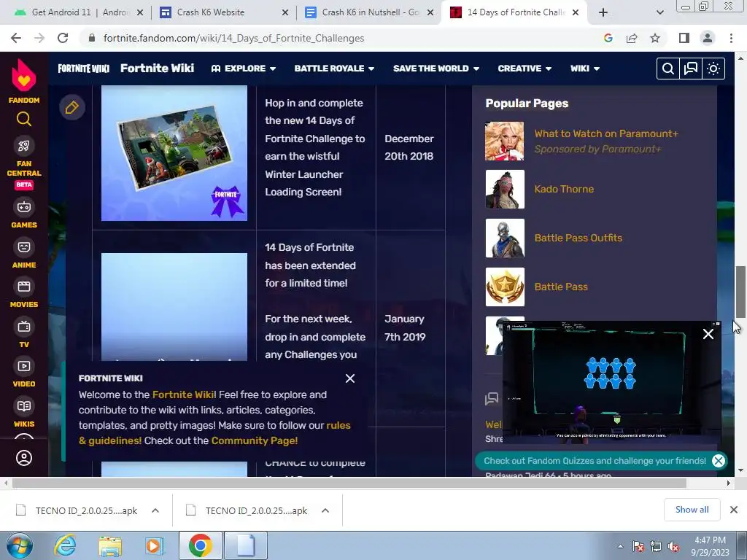This screenshot has width=747, height=560.
Task: Expand the Explore dropdown menu
Action: point(244,69)
